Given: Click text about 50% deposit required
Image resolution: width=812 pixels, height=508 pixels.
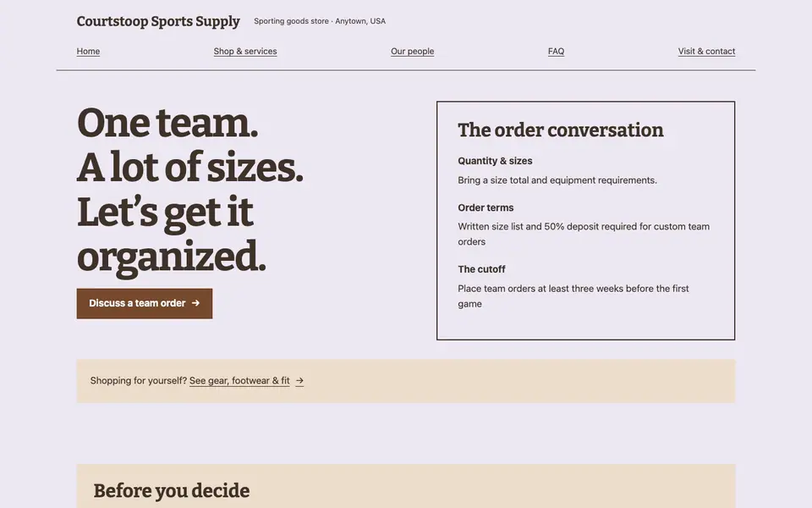Looking at the screenshot, I should point(584,234).
